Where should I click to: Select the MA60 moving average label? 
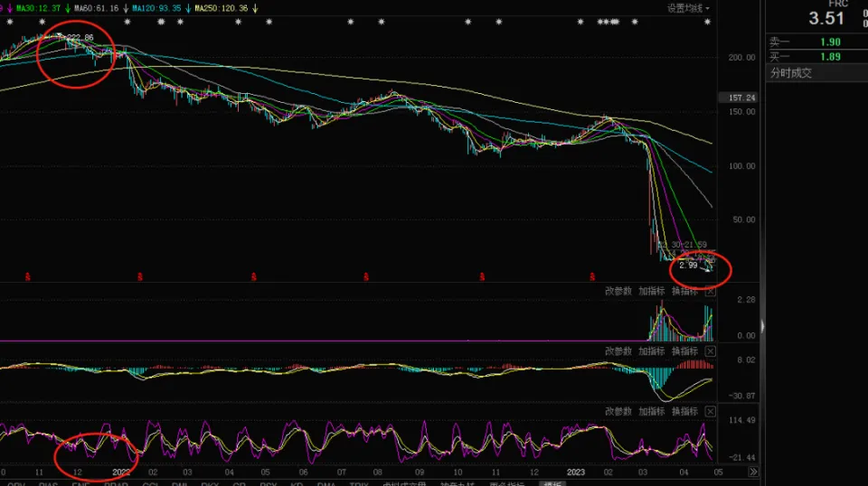[x=94, y=8]
